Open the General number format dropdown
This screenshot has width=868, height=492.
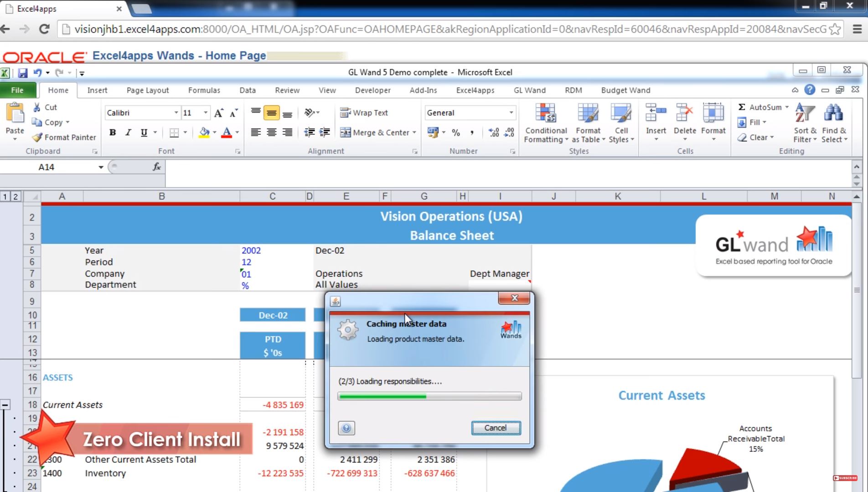[x=511, y=113]
